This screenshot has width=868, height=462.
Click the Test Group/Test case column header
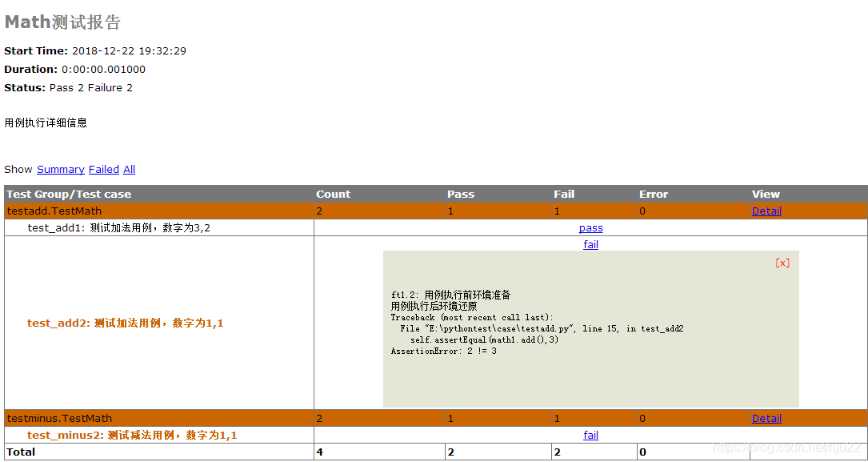(x=69, y=195)
